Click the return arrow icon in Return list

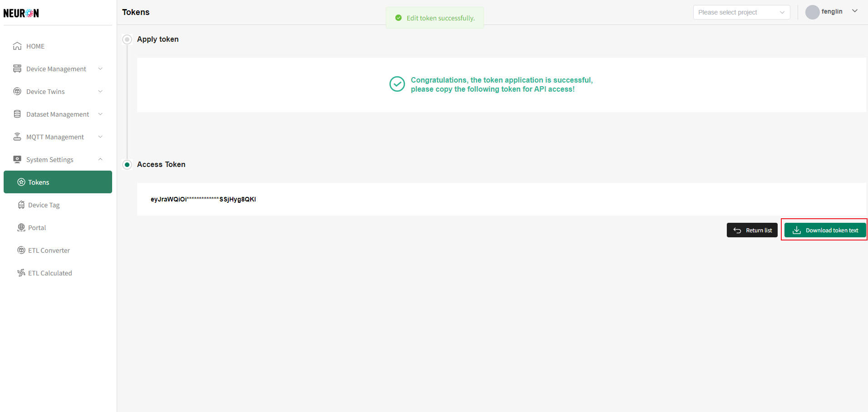(x=737, y=231)
